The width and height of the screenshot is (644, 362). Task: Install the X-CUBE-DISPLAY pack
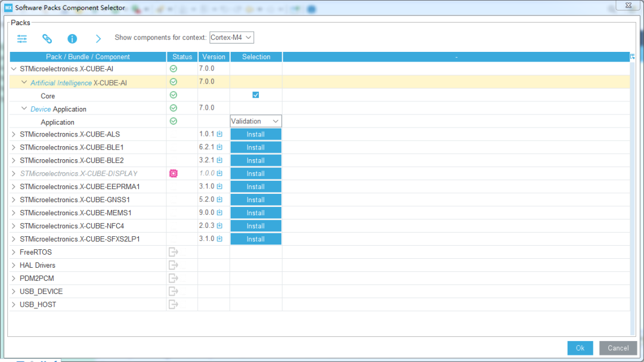tap(255, 174)
